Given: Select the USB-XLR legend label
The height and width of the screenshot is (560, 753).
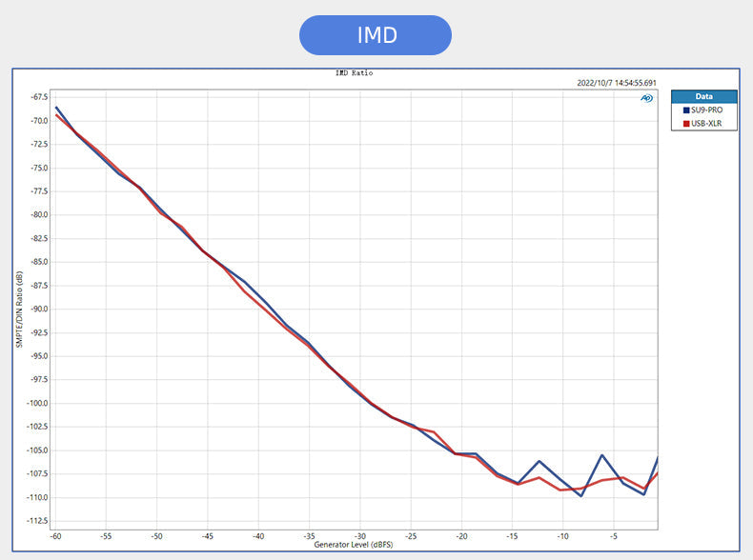Looking at the screenshot, I should (x=708, y=123).
